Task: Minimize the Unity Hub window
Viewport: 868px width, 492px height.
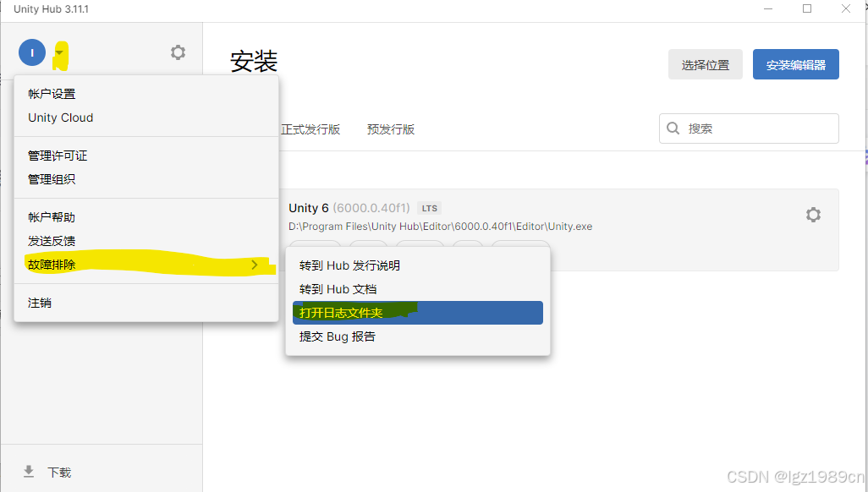Action: click(x=768, y=8)
